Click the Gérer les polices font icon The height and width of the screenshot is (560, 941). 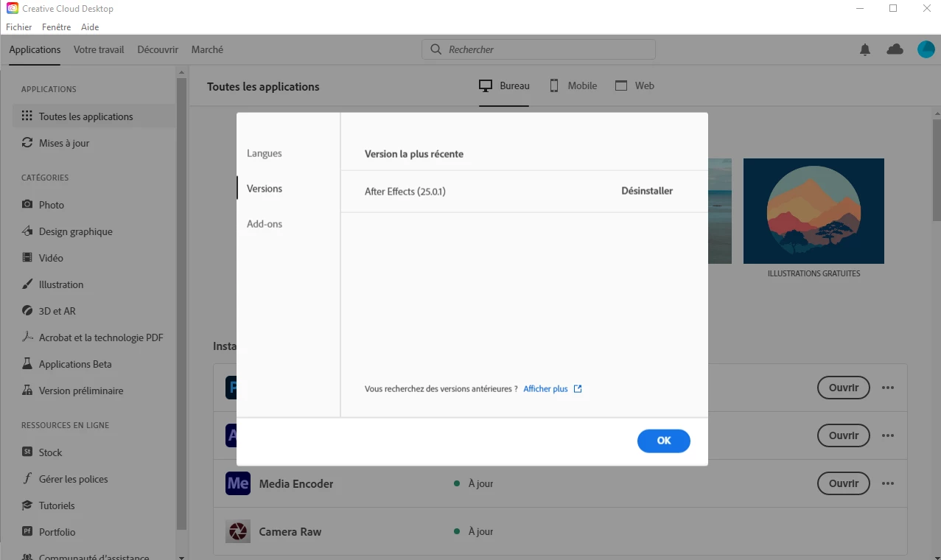click(x=27, y=479)
